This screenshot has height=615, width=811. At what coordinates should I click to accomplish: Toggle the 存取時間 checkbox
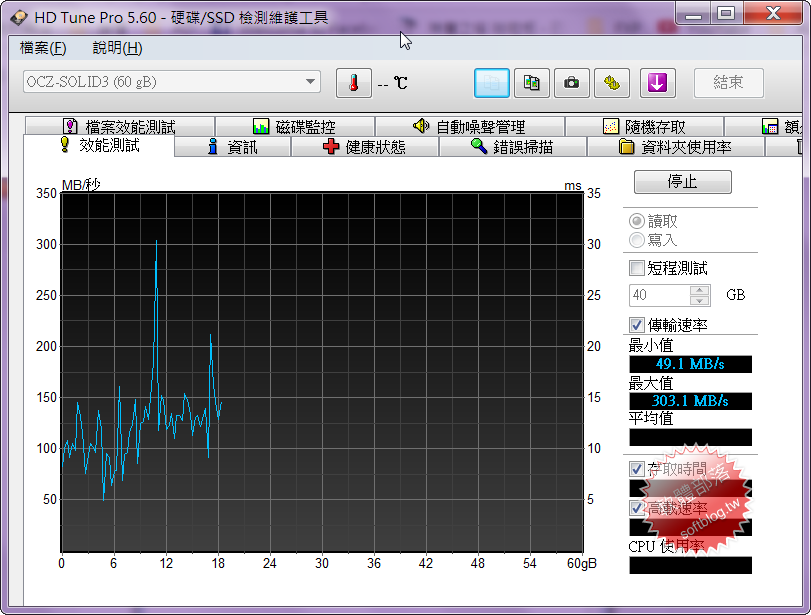(x=637, y=469)
